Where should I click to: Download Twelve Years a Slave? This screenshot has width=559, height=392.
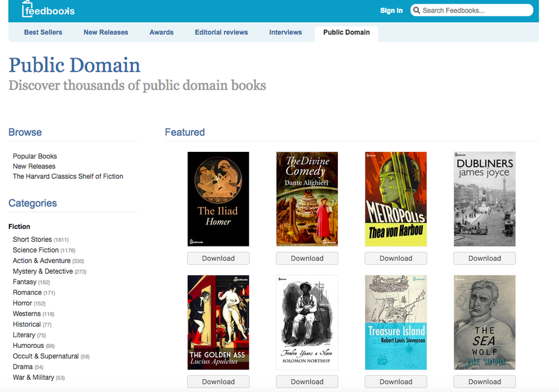pyautogui.click(x=307, y=381)
